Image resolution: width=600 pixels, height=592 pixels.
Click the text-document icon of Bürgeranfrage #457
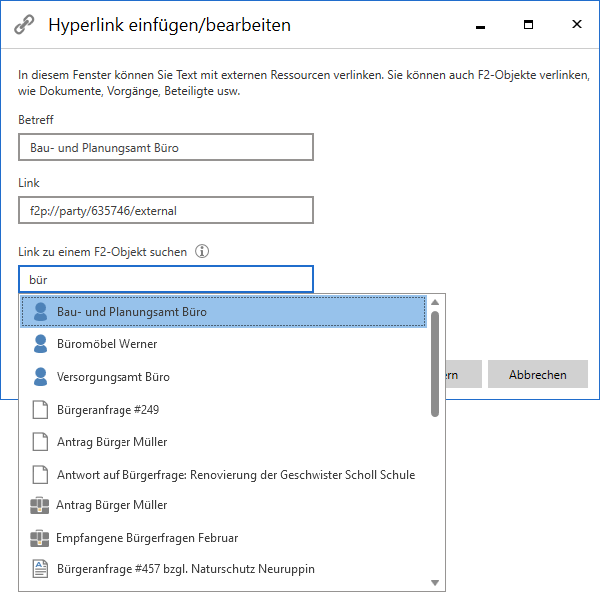click(x=40, y=569)
